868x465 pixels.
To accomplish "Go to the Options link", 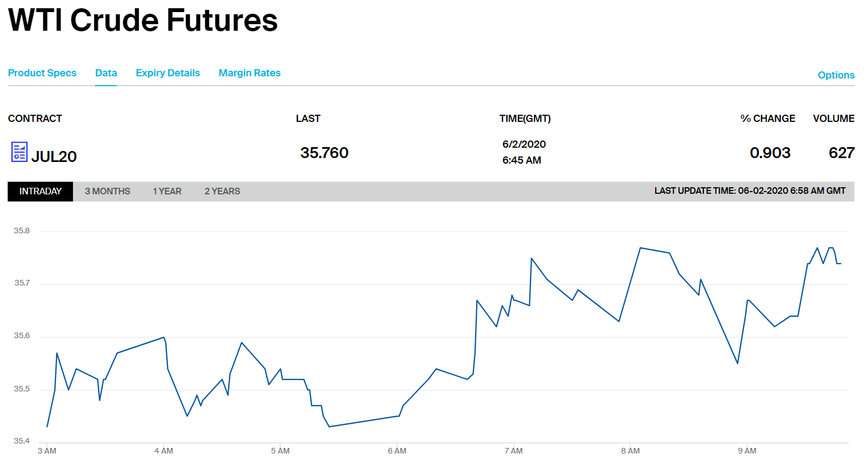I will [836, 75].
